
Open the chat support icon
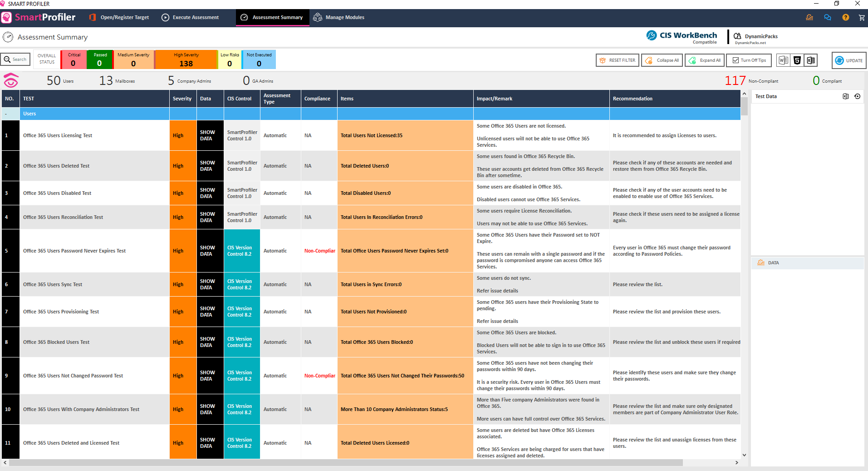pos(828,18)
